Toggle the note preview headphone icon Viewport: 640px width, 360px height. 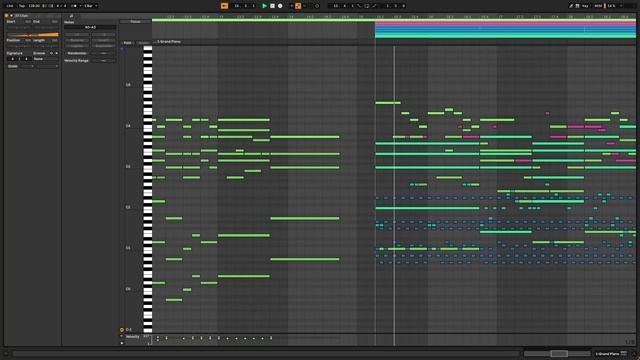click(122, 49)
